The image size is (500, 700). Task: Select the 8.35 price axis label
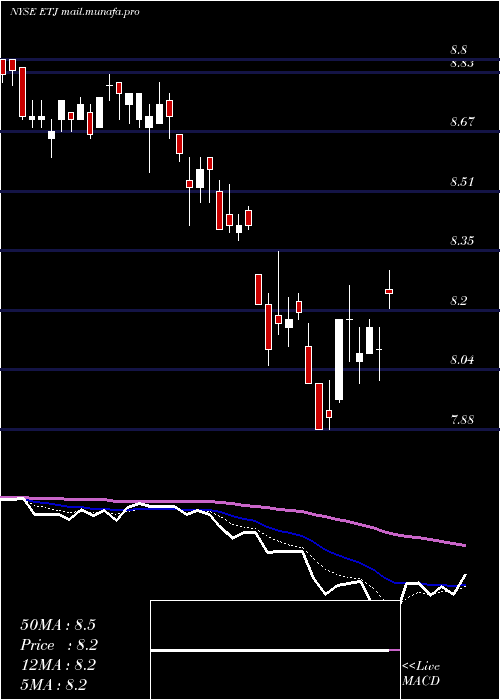(x=462, y=241)
